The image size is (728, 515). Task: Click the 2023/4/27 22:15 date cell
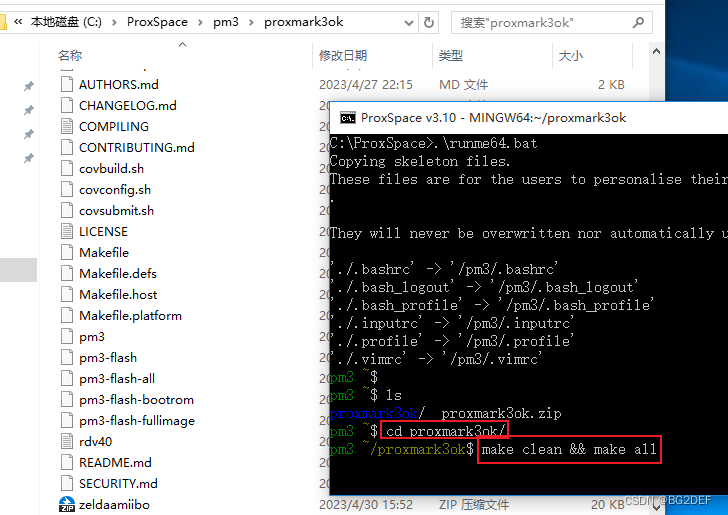click(366, 85)
